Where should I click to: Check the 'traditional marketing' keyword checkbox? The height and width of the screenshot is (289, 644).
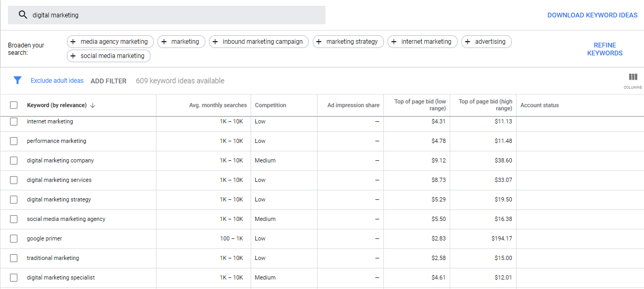(14, 258)
